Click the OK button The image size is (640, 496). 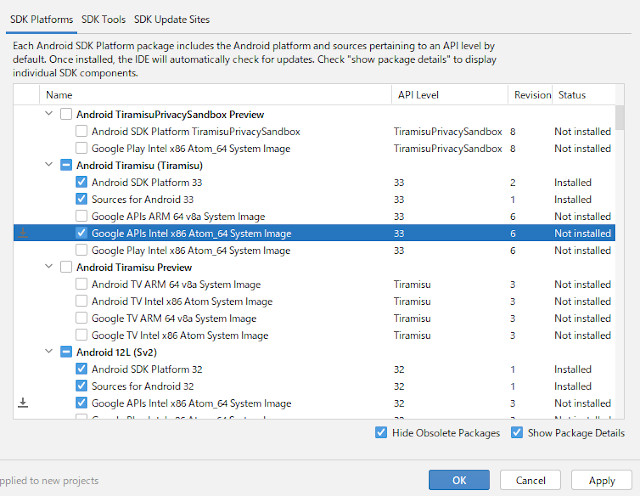[459, 480]
